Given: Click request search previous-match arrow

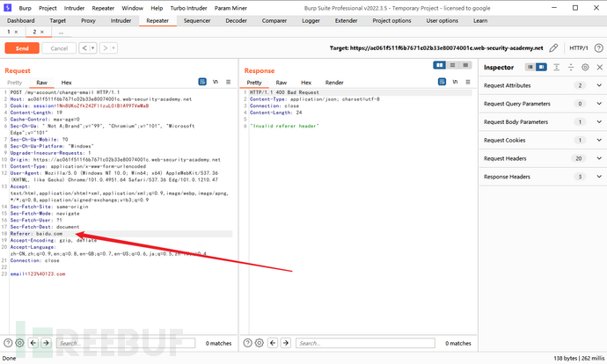Looking at the screenshot, I should point(33,343).
